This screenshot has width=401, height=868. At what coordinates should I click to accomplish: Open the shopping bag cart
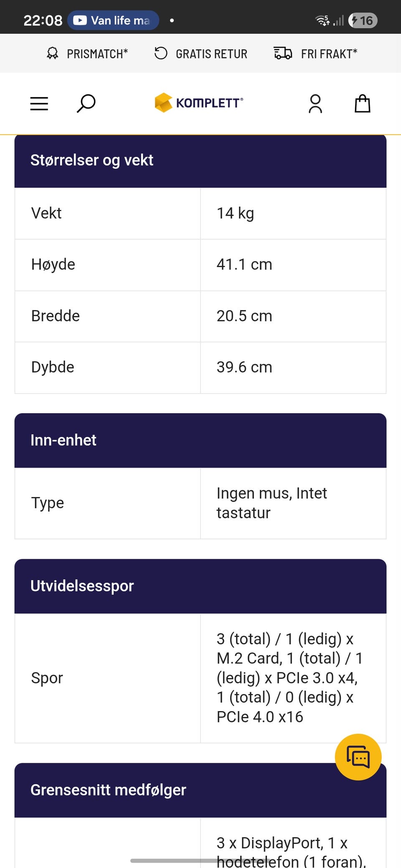[363, 103]
